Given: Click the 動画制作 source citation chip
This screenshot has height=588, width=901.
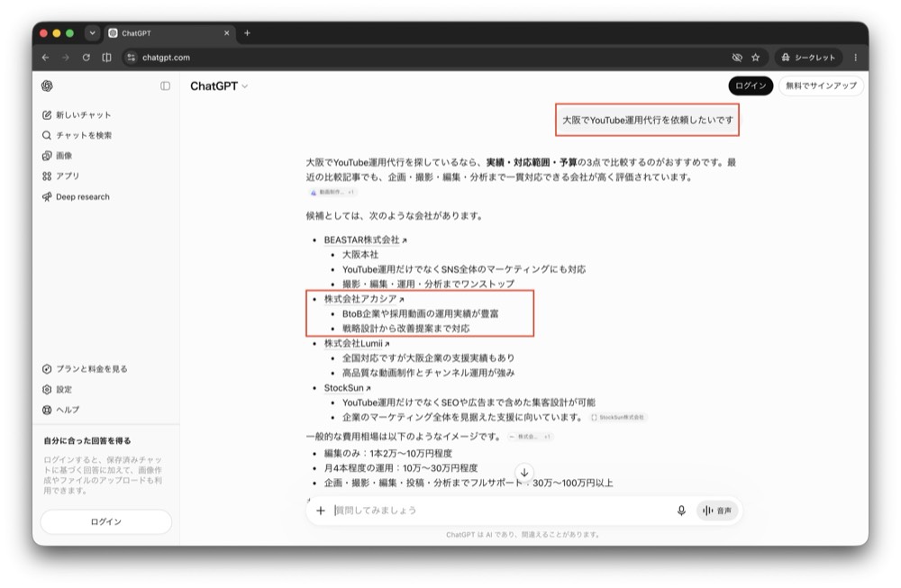Looking at the screenshot, I should [332, 192].
